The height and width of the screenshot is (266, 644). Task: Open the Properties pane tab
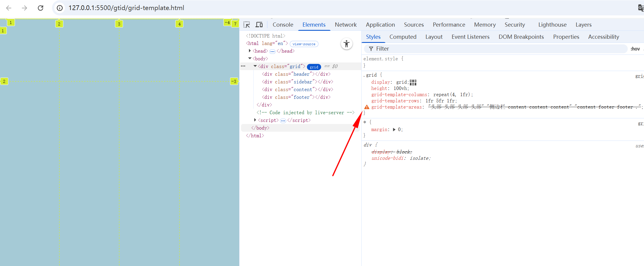pyautogui.click(x=566, y=37)
